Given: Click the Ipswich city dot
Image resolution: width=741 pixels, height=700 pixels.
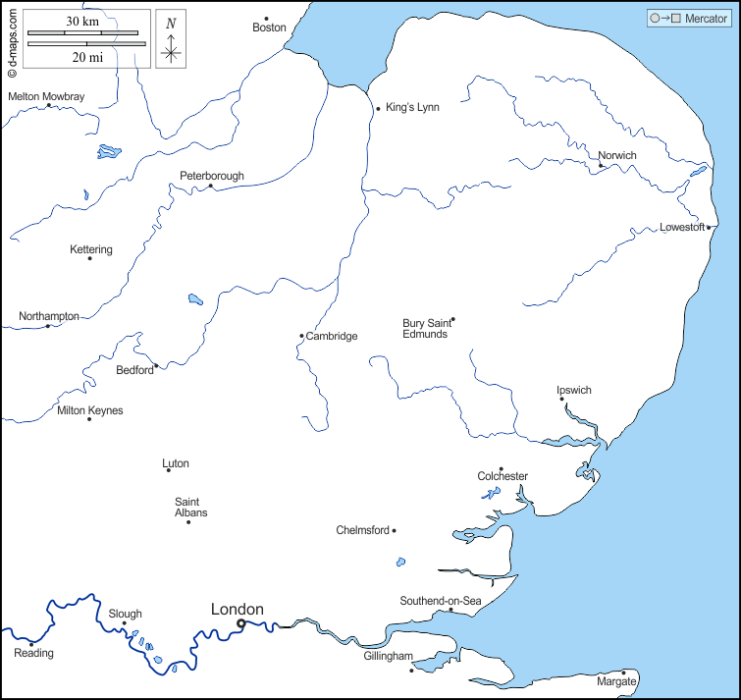Looking at the screenshot, I should tap(562, 399).
